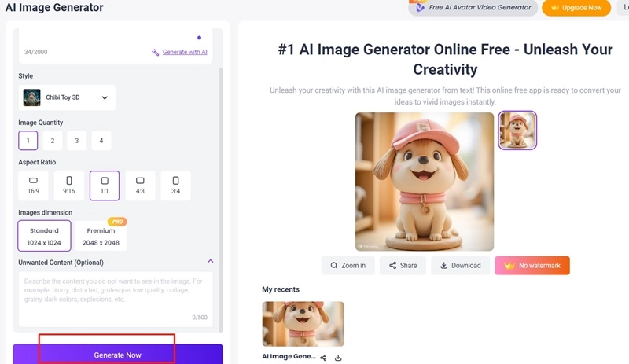Collapse the Unwanted Content section chevron

click(x=210, y=261)
